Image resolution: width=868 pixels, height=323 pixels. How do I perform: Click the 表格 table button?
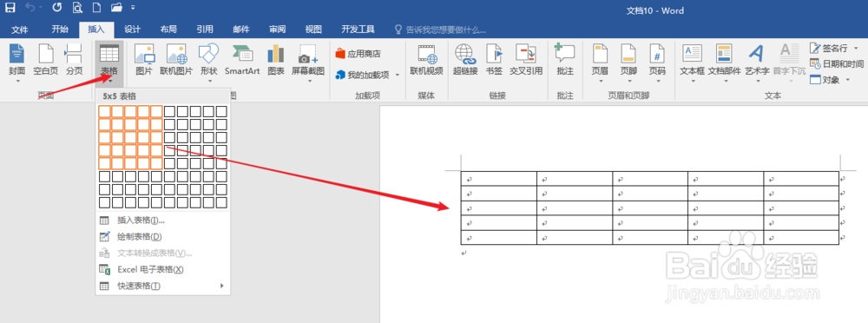pos(109,63)
